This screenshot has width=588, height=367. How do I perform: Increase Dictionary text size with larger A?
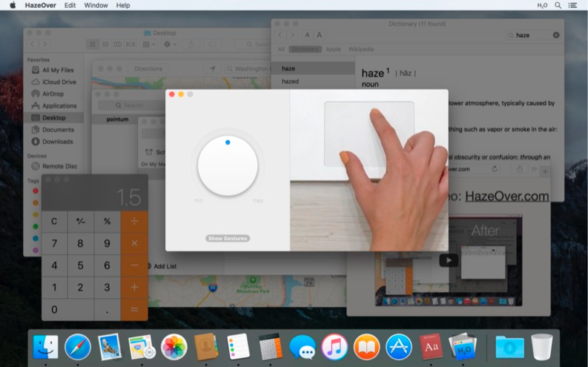pyautogui.click(x=319, y=35)
